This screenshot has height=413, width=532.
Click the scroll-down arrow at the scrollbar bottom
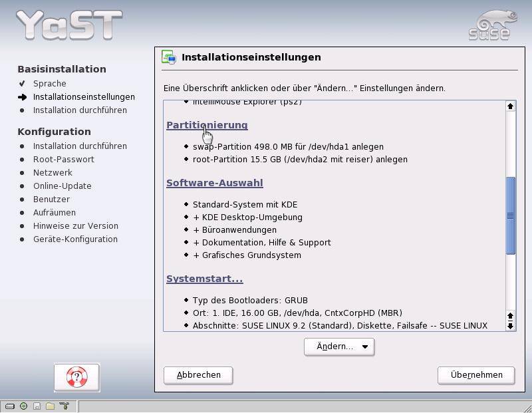tap(510, 327)
